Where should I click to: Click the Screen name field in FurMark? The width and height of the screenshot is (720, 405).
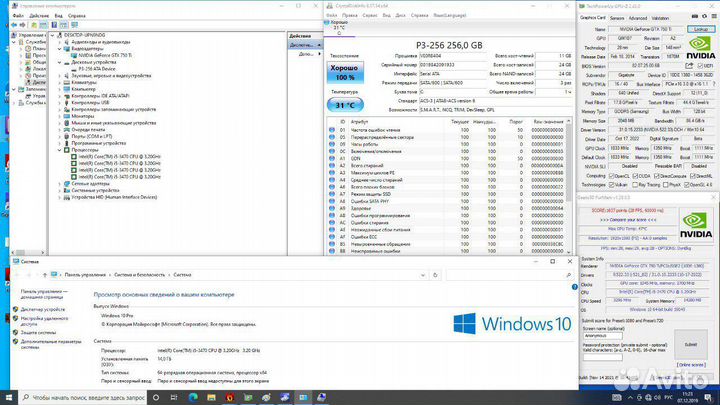click(x=602, y=336)
